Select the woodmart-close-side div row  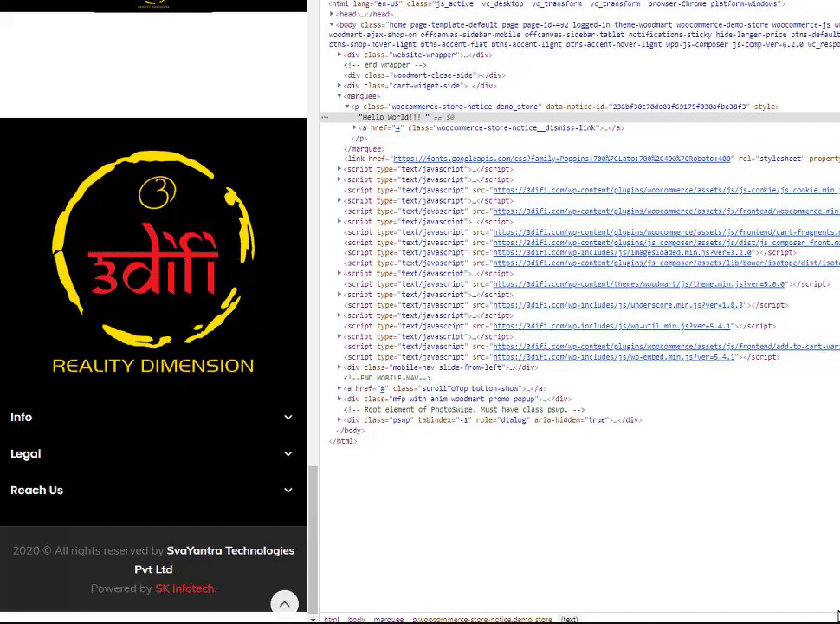(x=424, y=75)
